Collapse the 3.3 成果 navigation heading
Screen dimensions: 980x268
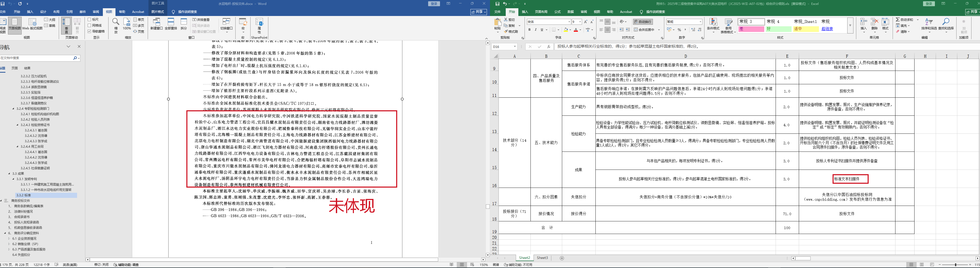[x=10, y=173]
